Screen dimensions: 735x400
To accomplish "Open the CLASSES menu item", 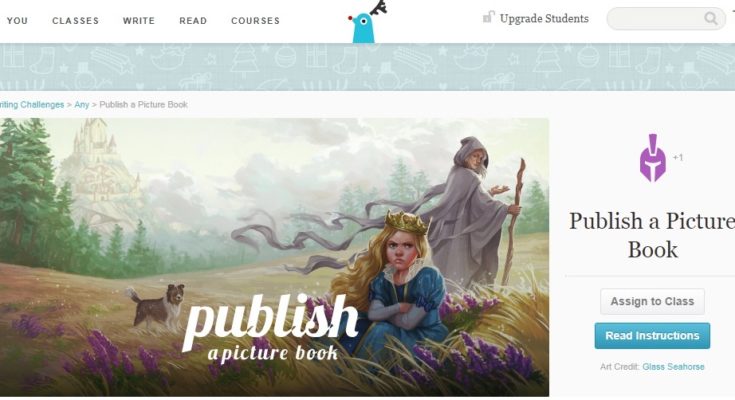I will pyautogui.click(x=75, y=21).
